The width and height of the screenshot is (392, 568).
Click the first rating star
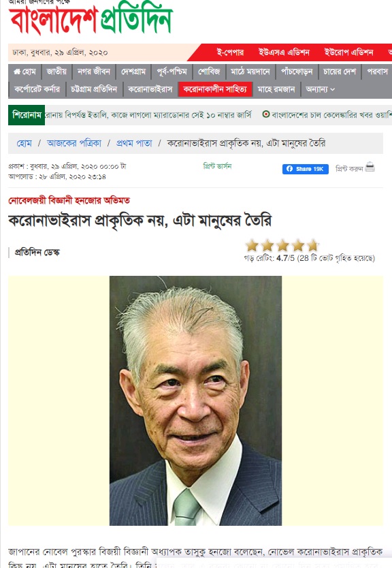(252, 246)
